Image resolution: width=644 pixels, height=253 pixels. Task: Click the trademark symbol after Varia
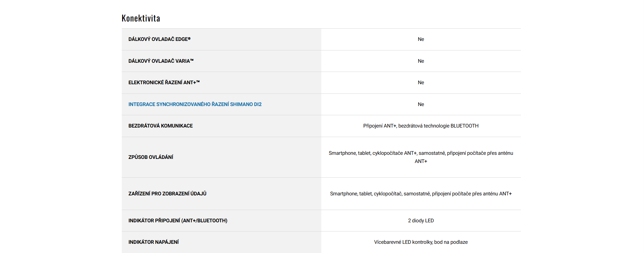tap(192, 60)
